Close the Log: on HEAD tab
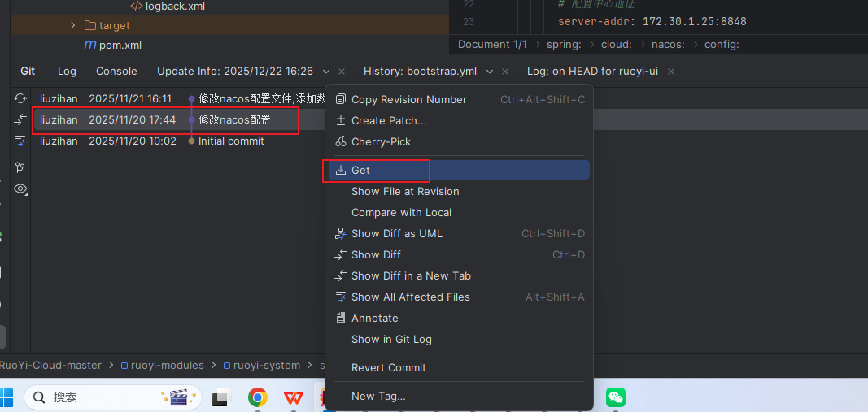This screenshot has width=868, height=412. point(671,72)
